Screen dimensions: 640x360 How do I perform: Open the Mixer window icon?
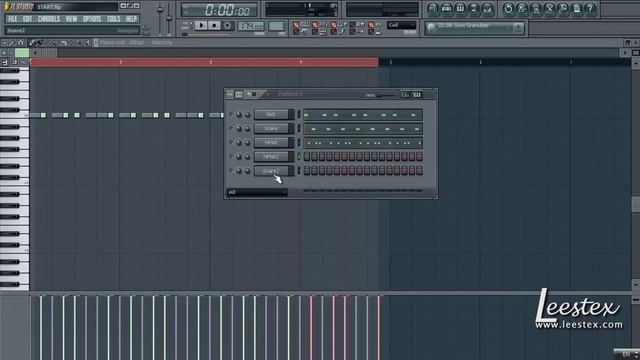(487, 9)
